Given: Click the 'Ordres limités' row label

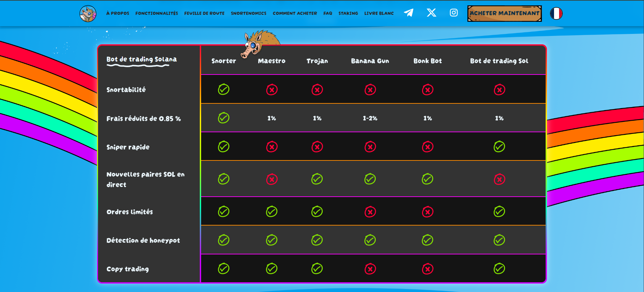Looking at the screenshot, I should pyautogui.click(x=130, y=212).
